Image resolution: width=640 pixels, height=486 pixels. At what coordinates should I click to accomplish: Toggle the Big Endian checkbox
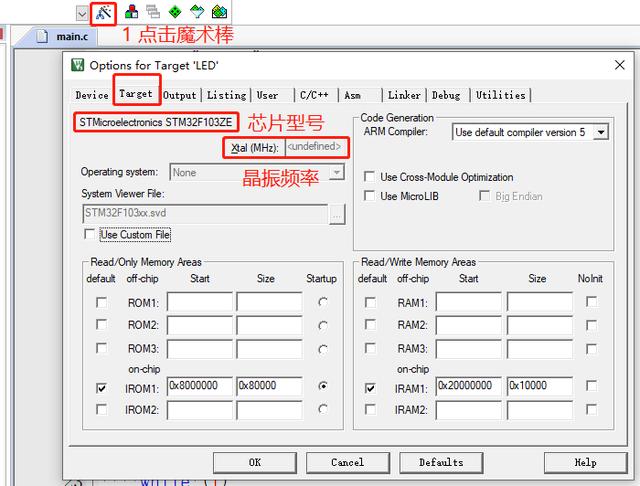(x=484, y=196)
